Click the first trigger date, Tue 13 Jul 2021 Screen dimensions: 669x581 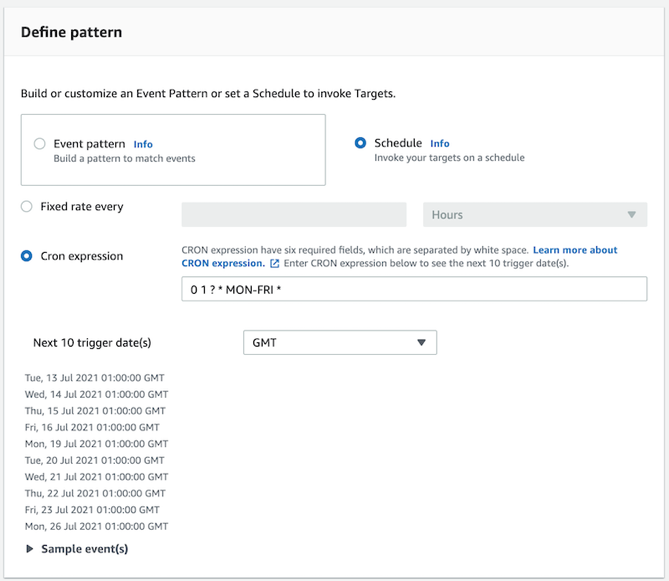pos(95,378)
